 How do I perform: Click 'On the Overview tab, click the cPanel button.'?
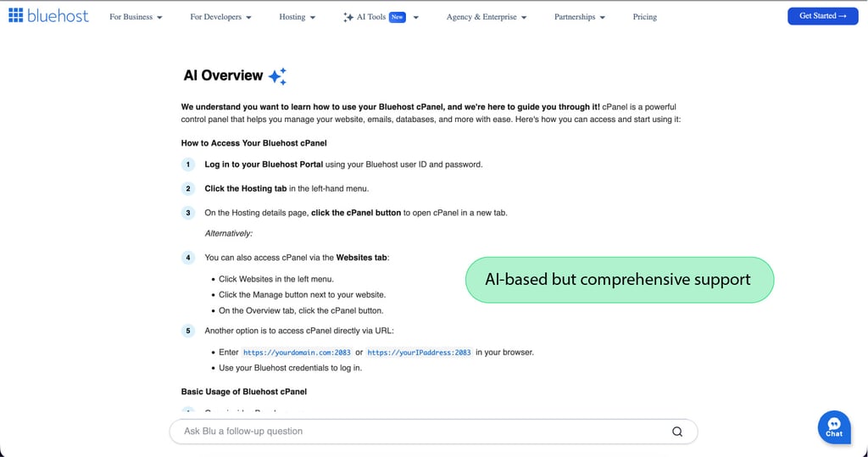pyautogui.click(x=301, y=311)
